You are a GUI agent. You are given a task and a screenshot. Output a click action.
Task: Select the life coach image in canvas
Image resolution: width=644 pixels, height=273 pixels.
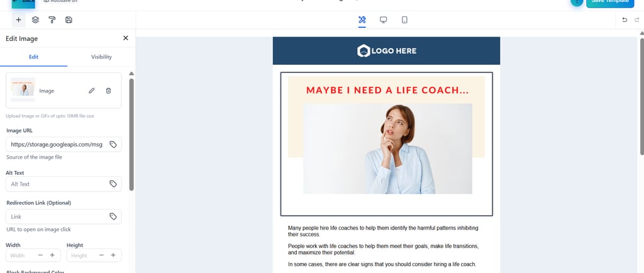387,144
